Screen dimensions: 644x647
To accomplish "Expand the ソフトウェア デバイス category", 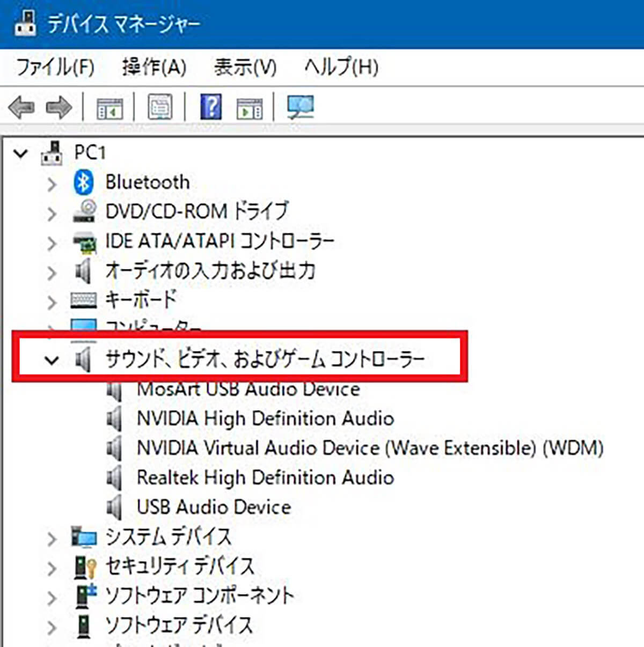I will tap(52, 627).
